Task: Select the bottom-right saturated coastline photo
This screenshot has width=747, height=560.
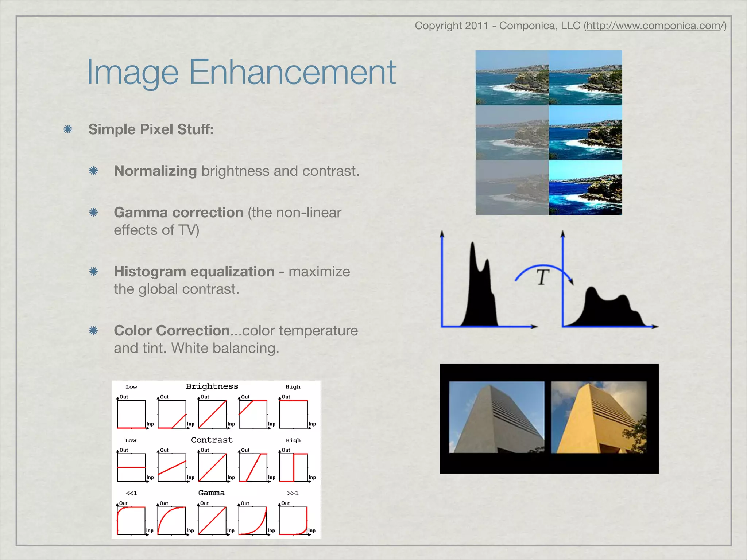Action: [585, 188]
